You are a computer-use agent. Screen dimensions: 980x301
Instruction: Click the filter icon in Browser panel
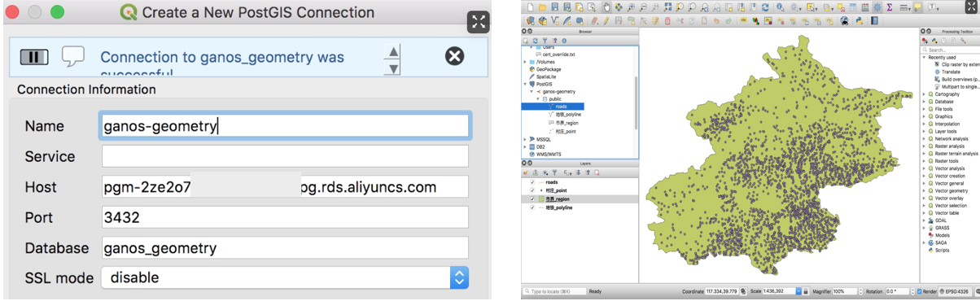[x=545, y=40]
